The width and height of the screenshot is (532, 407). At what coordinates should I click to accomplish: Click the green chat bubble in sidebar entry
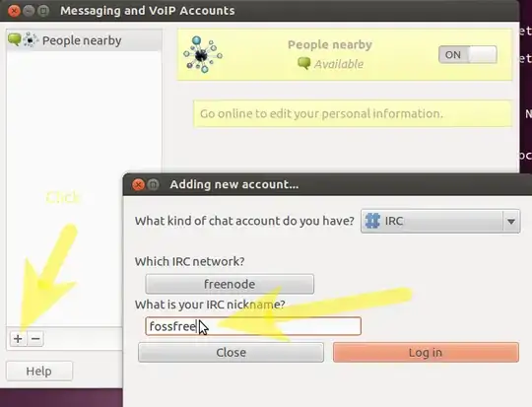(14, 39)
